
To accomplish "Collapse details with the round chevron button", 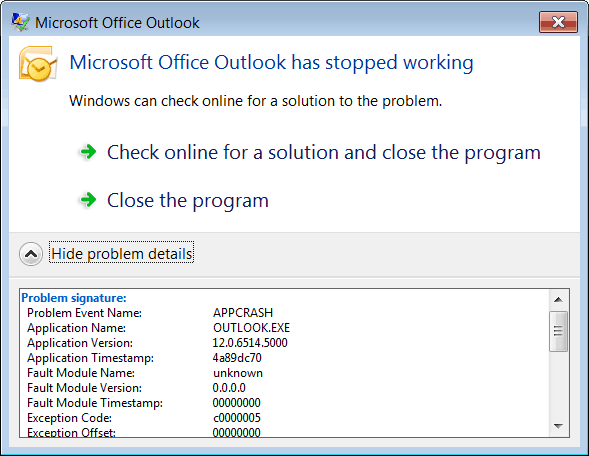I will (x=31, y=254).
